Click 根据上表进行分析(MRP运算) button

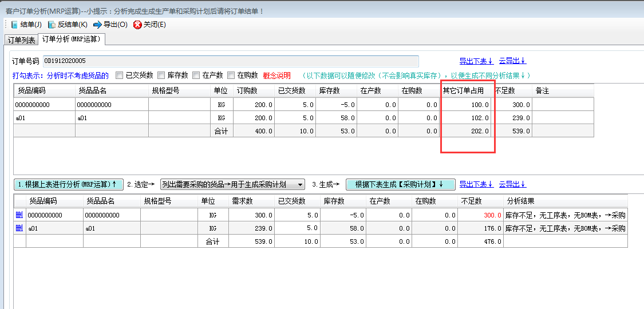(68, 184)
